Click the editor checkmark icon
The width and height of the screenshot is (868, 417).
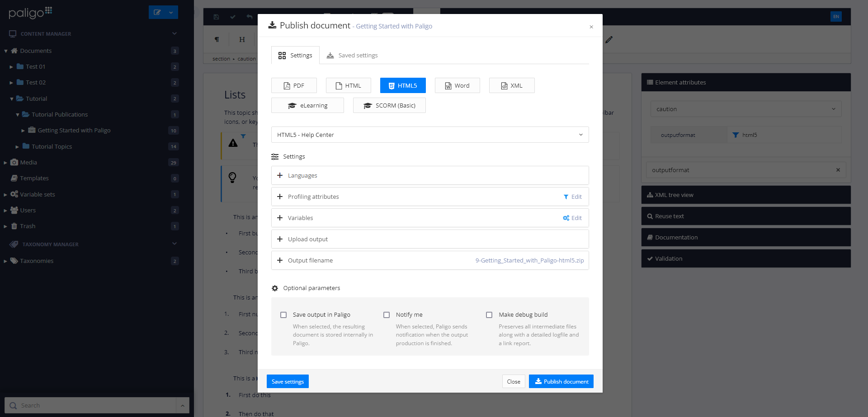(x=232, y=17)
